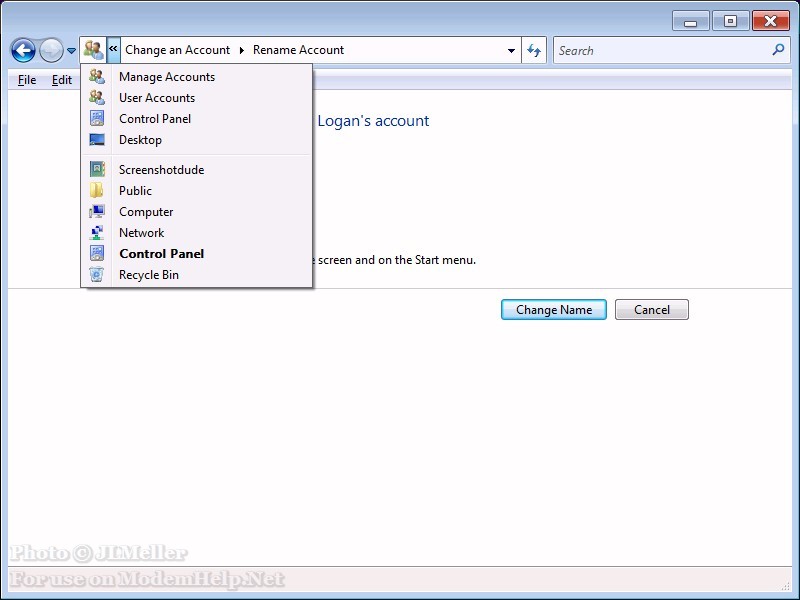Click the Public folder icon
Viewport: 800px width, 600px height.
(96, 190)
